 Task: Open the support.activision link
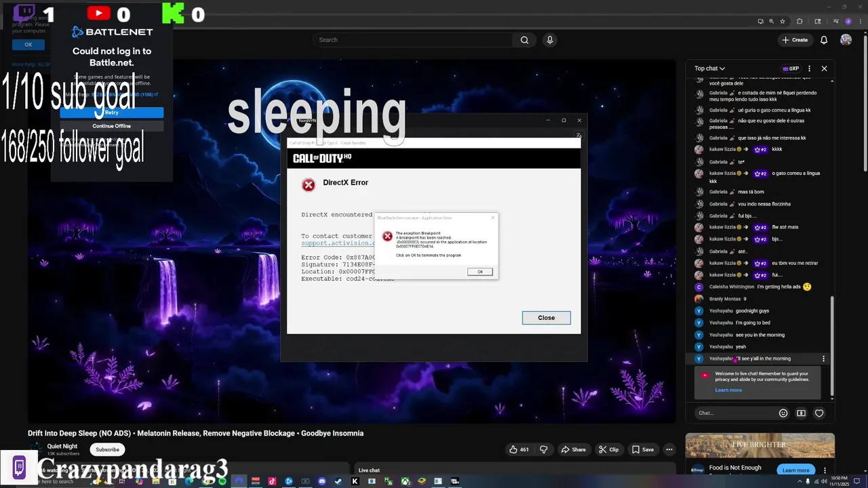coord(338,243)
